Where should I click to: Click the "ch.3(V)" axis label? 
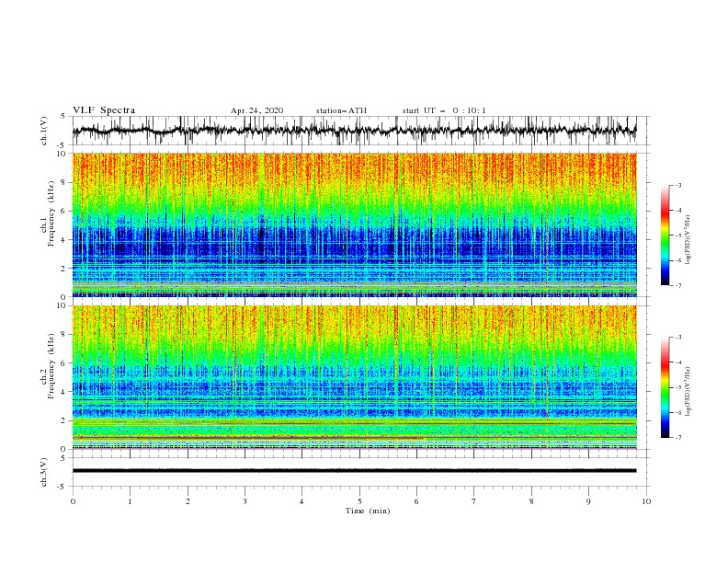pyautogui.click(x=44, y=472)
